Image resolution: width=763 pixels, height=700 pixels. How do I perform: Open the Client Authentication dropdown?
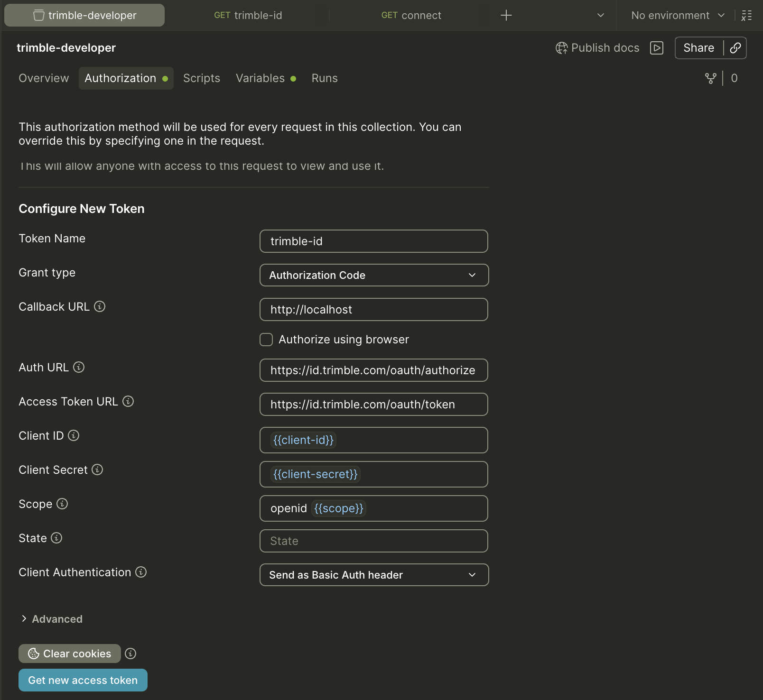click(x=374, y=575)
